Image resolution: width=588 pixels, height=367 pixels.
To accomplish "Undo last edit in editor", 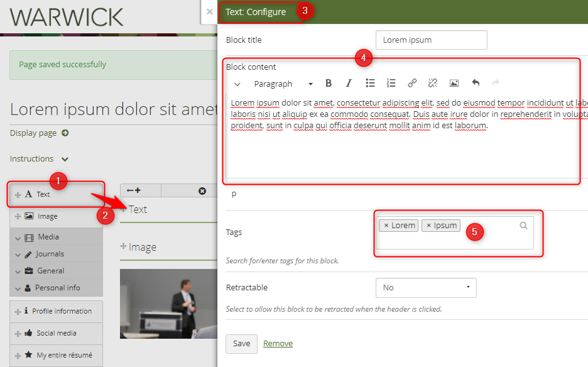I will click(x=476, y=84).
